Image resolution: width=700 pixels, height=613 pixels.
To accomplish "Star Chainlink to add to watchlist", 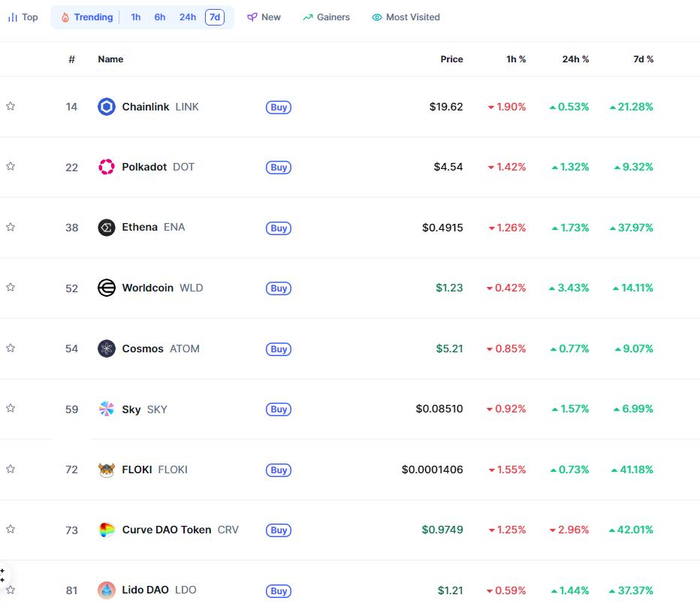I will tap(11, 107).
